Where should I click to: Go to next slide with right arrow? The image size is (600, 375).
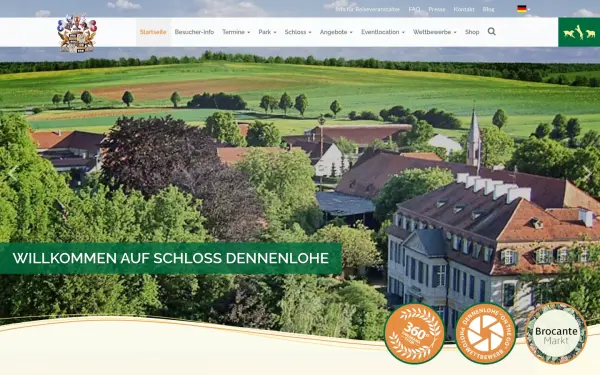click(x=587, y=173)
